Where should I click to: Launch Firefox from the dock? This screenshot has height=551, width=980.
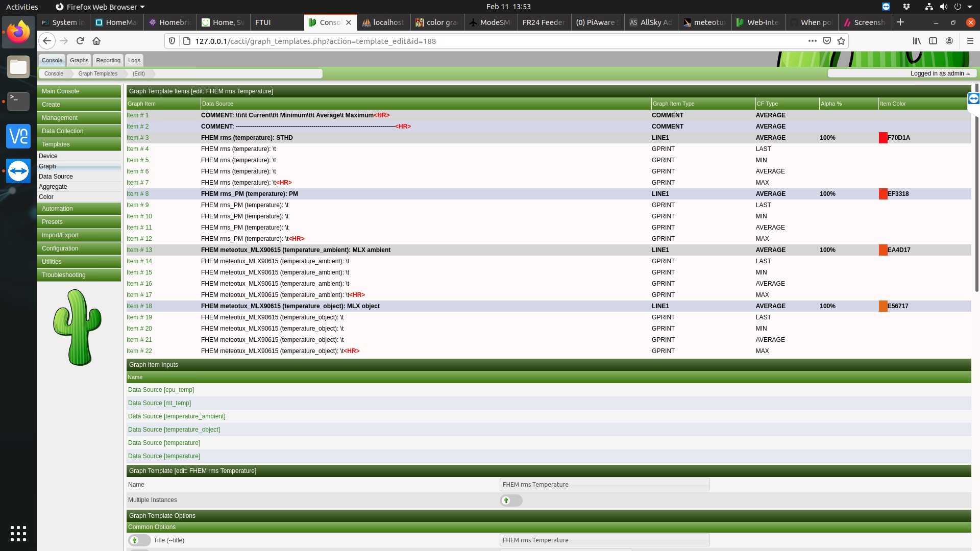18,32
